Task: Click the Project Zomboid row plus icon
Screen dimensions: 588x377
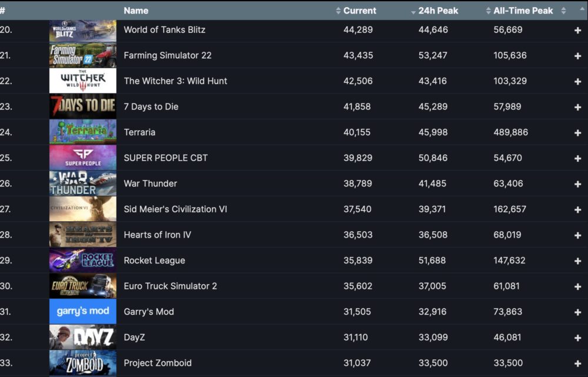Action: [577, 363]
